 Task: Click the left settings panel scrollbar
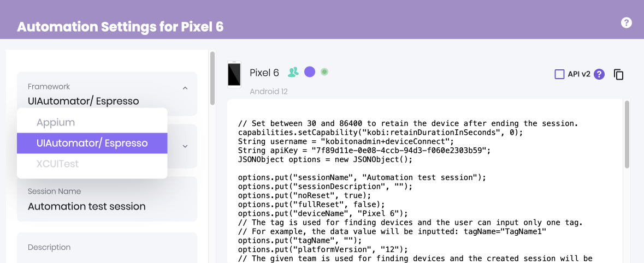coord(212,78)
